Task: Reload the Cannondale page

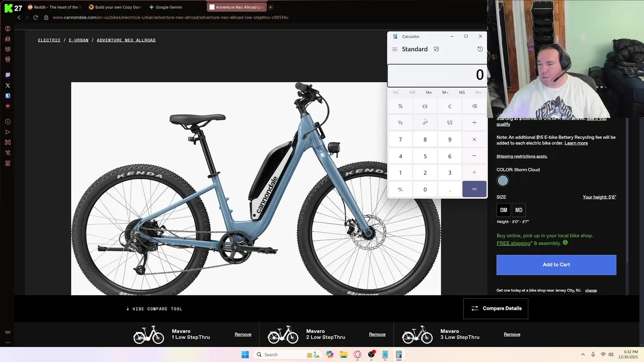Action: pyautogui.click(x=35, y=17)
